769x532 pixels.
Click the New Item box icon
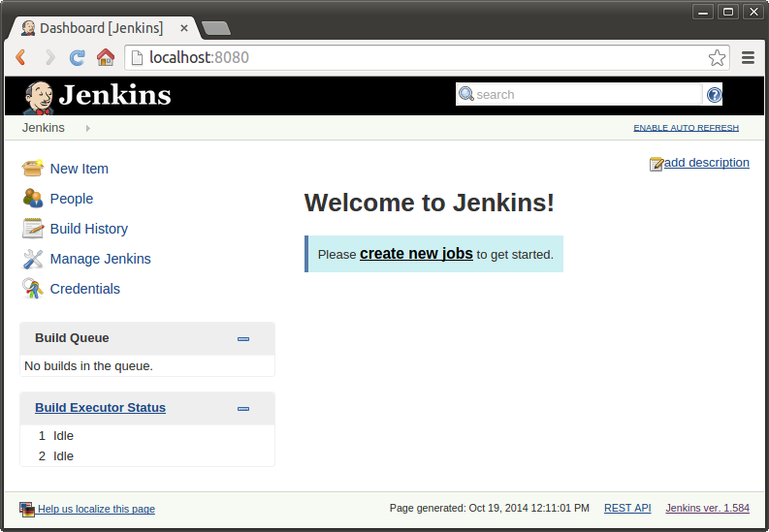pos(32,168)
